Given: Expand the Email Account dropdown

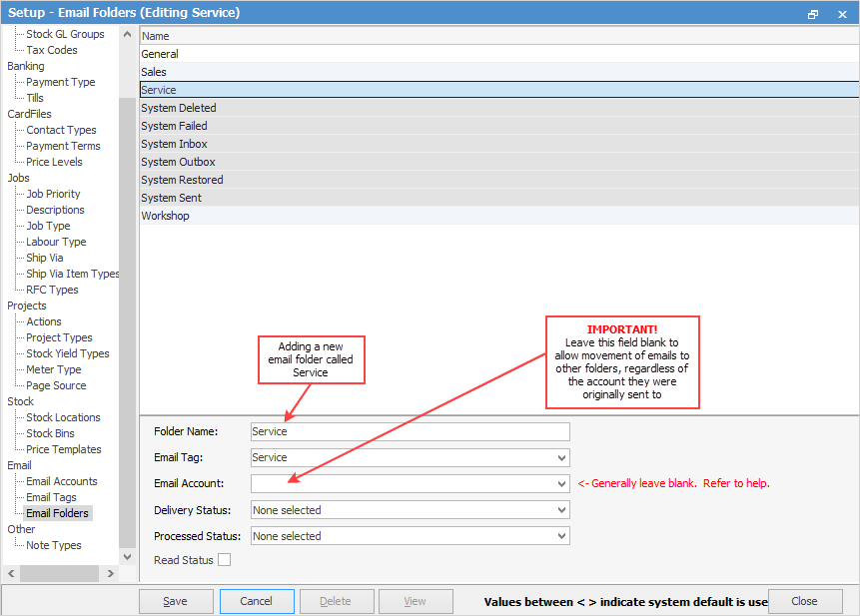Looking at the screenshot, I should (x=561, y=484).
